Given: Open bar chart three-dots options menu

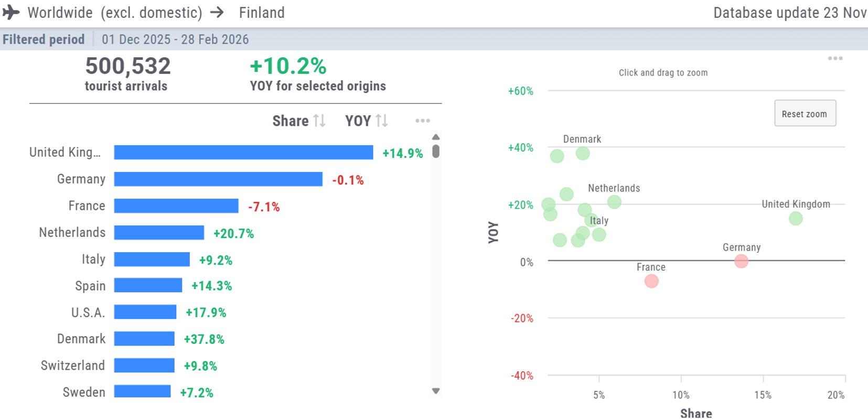Looking at the screenshot, I should [x=422, y=121].
